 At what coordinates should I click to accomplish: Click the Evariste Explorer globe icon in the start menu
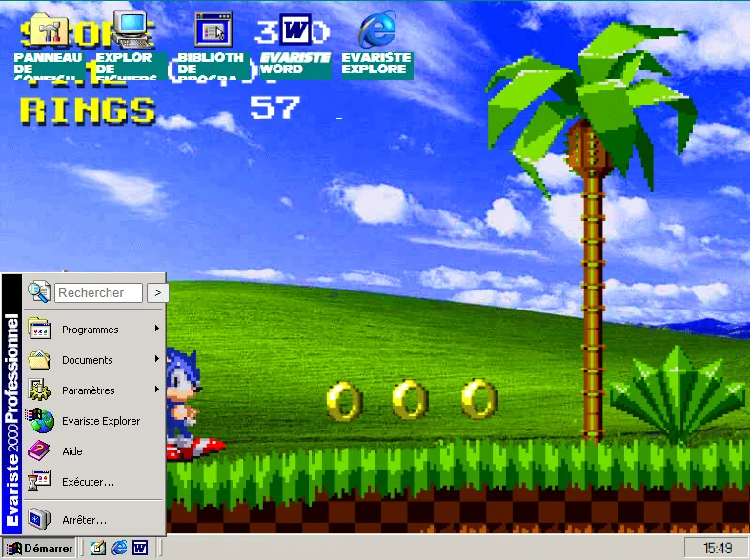pyautogui.click(x=39, y=421)
